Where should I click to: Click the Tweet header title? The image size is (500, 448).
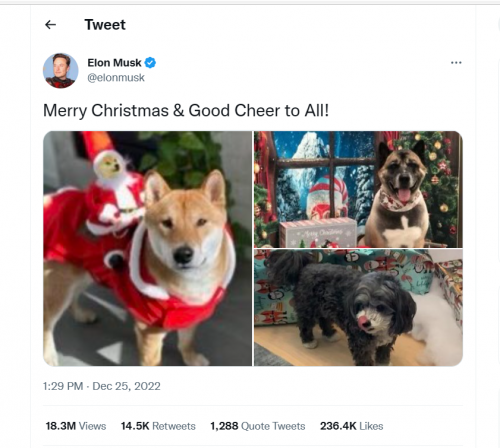(105, 25)
